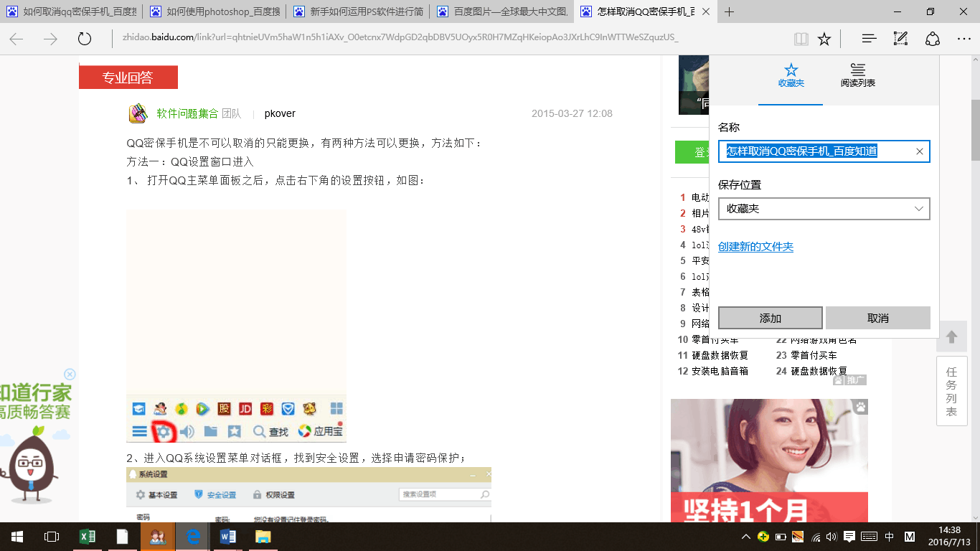The image size is (980, 551).
Task: Click the page vertical scrollbar thumb
Action: 976,131
